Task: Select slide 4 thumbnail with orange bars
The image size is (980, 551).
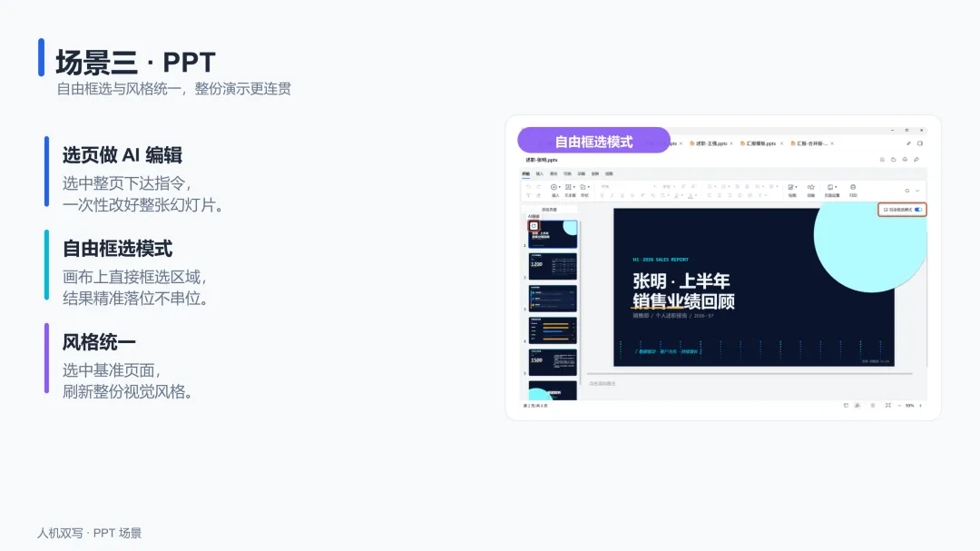Action: tap(554, 330)
